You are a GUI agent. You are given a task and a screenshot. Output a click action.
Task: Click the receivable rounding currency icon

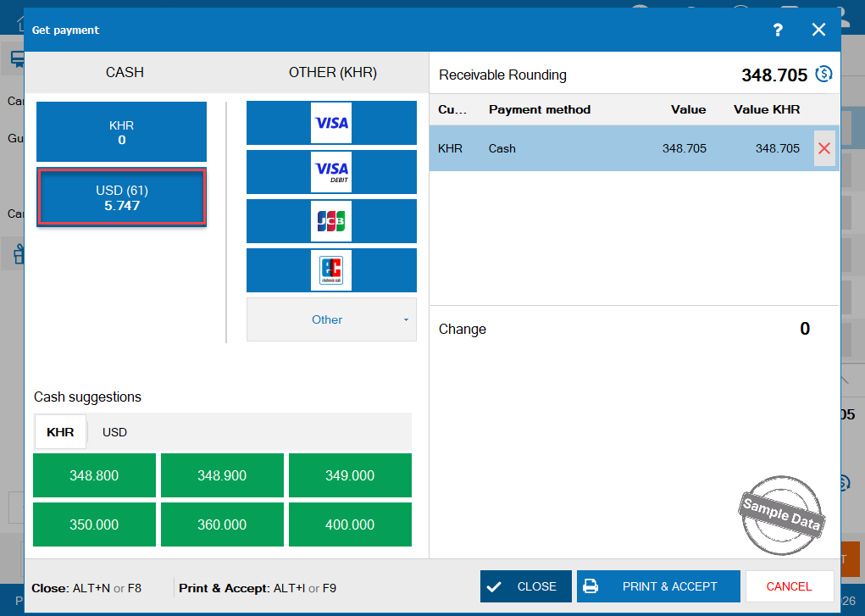point(823,75)
